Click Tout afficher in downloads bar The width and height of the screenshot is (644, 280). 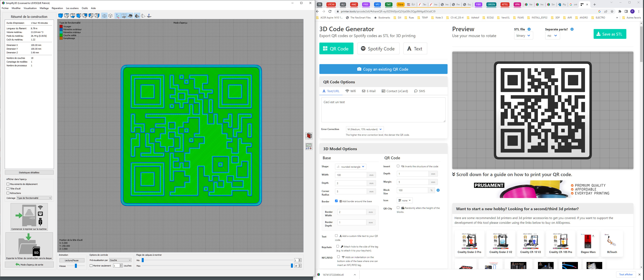click(626, 275)
